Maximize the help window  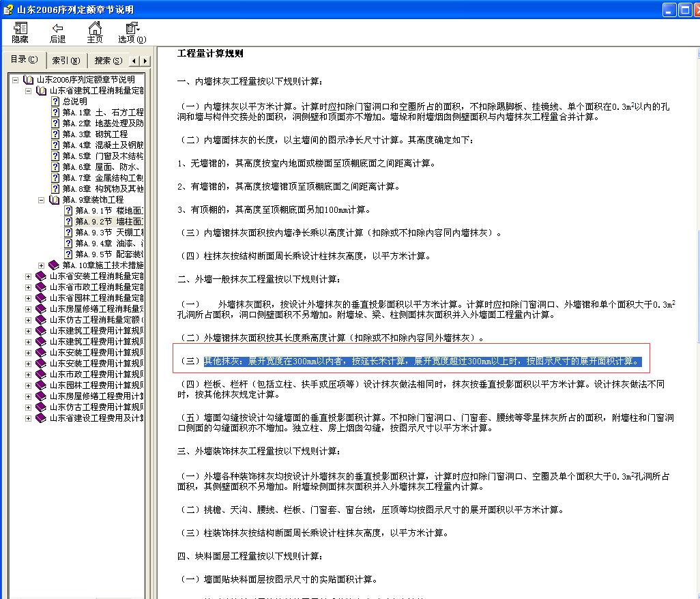(x=685, y=10)
